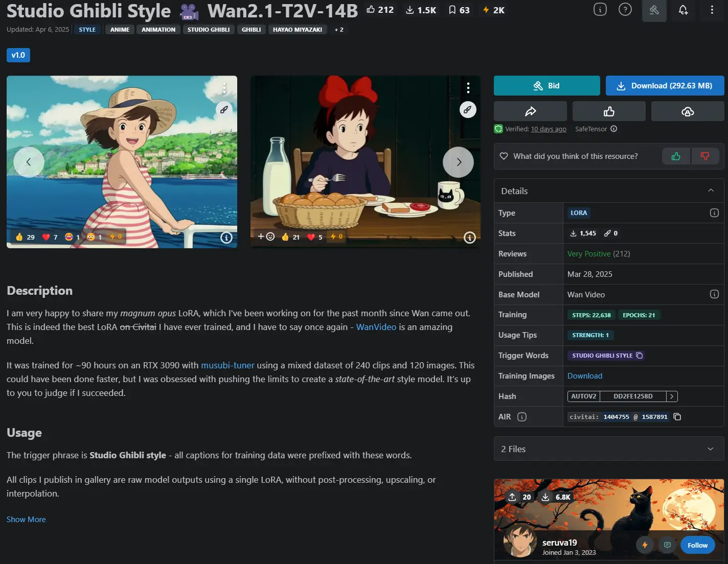Click the ANIME tag
Viewport: 728px width, 564px height.
point(120,30)
